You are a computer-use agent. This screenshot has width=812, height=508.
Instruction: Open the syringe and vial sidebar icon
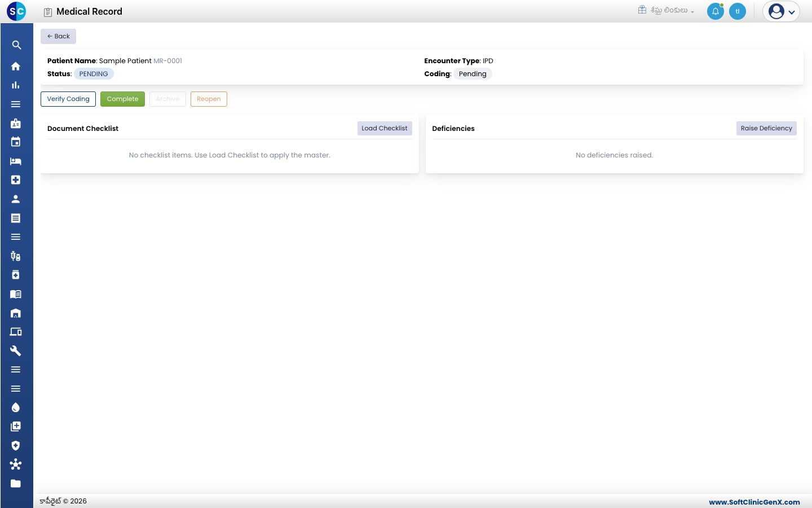pyautogui.click(x=16, y=256)
